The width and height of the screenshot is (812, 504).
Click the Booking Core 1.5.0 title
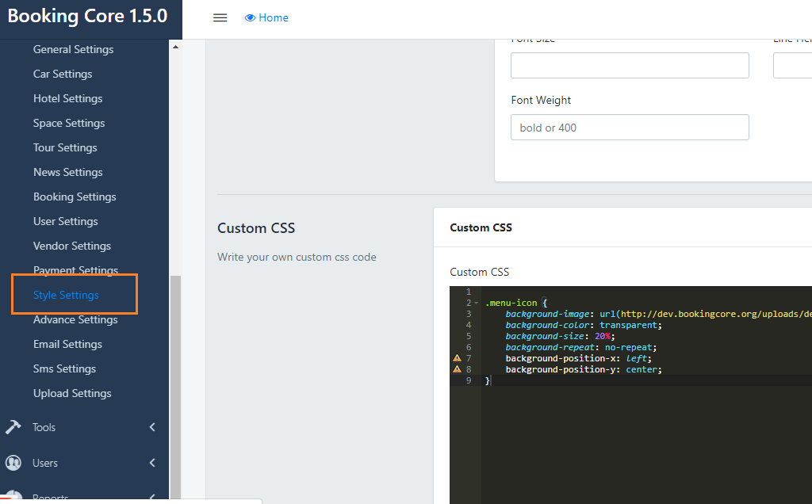point(87,17)
